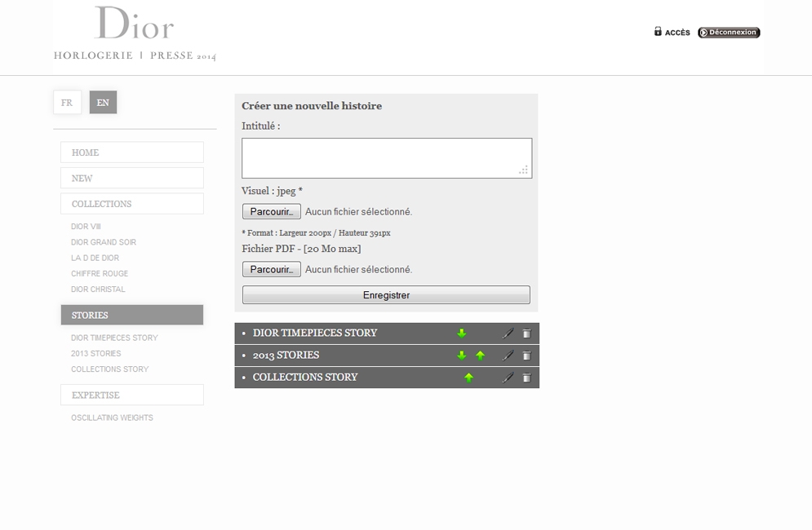
Task: Open the COLLECTIONS menu item
Action: point(132,204)
